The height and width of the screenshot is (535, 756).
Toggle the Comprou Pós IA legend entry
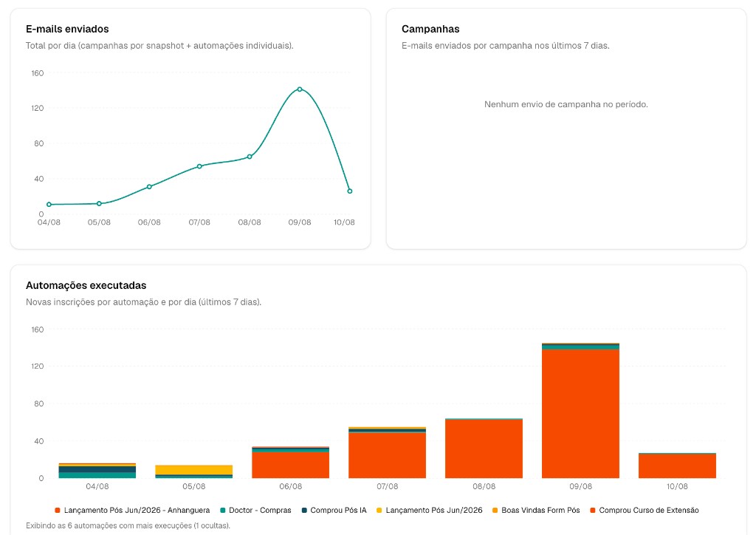coord(334,510)
